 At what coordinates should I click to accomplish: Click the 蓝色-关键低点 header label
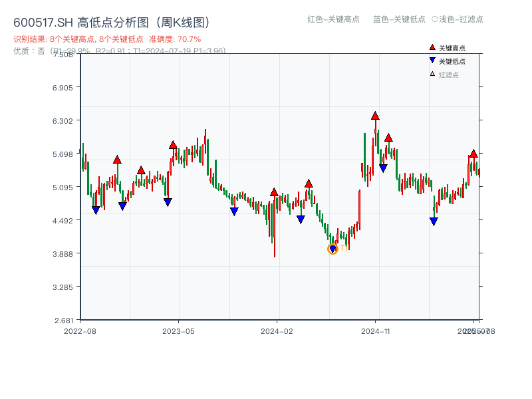point(399,19)
